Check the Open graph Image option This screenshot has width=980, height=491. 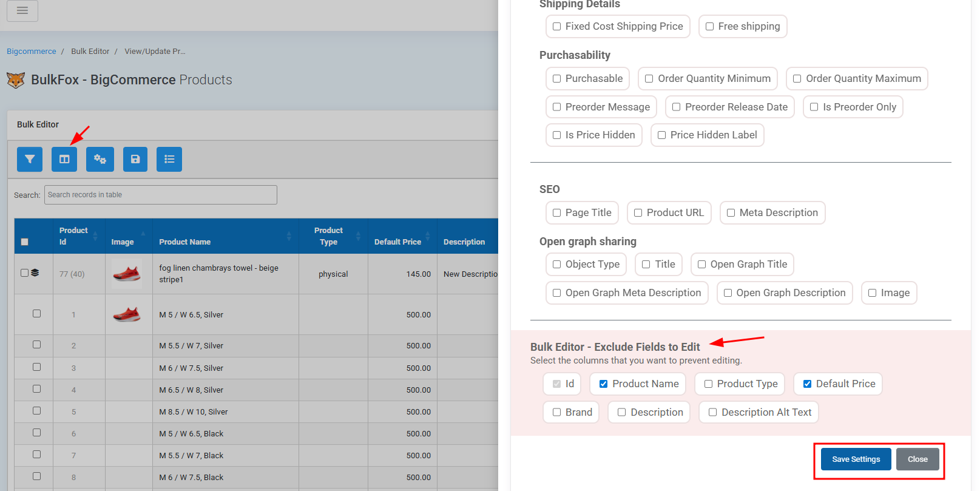[x=873, y=293]
